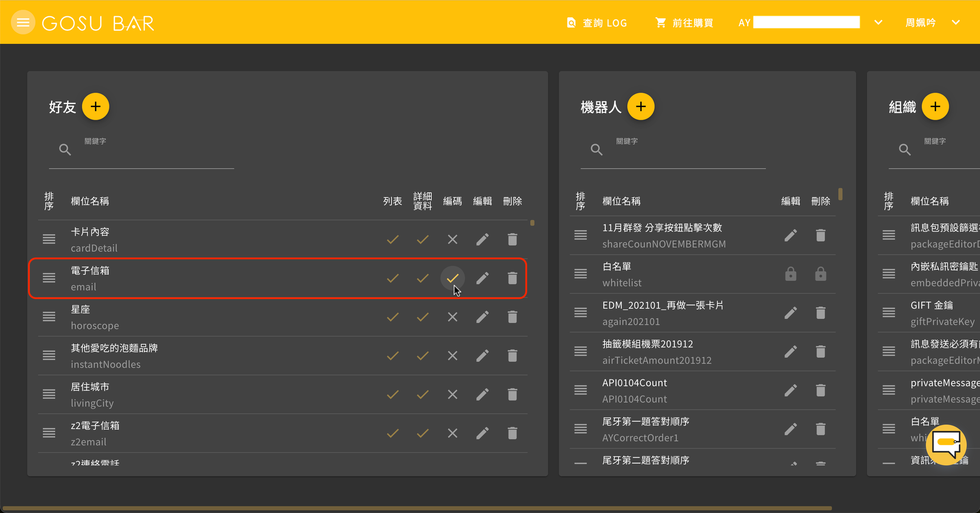Expand the 周姵吟 user dropdown
The height and width of the screenshot is (513, 980).
click(x=956, y=22)
